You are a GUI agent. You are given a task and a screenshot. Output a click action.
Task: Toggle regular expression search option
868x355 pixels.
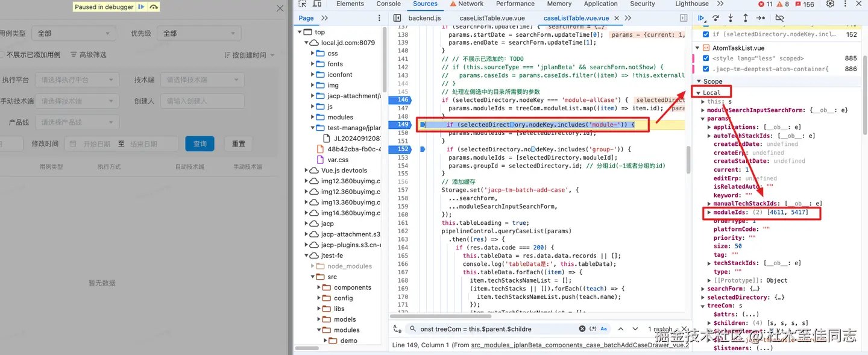coord(593,329)
